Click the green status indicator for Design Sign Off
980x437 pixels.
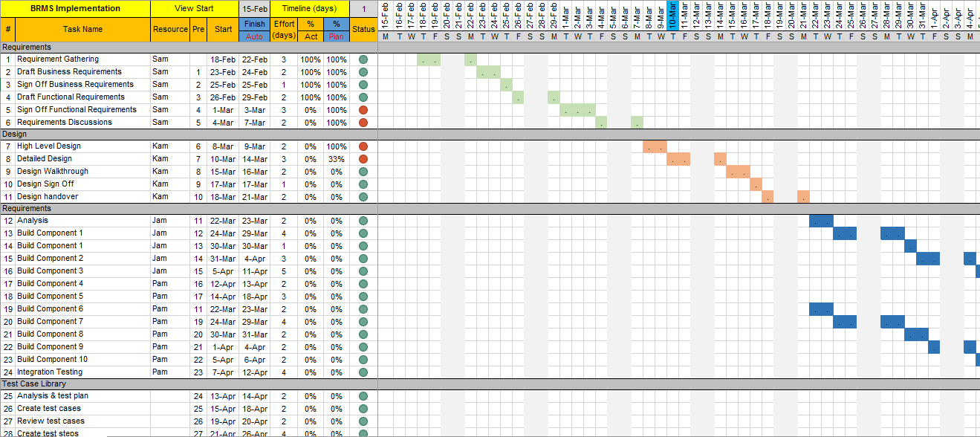363,184
